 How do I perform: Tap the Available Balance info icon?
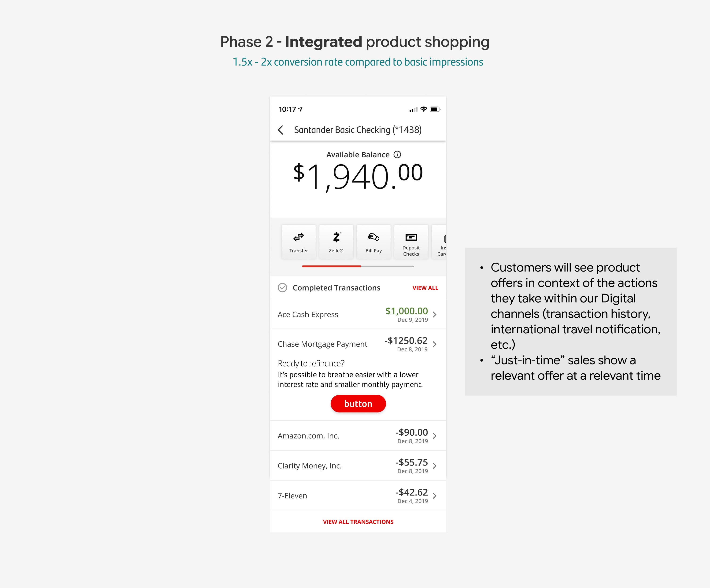click(397, 154)
